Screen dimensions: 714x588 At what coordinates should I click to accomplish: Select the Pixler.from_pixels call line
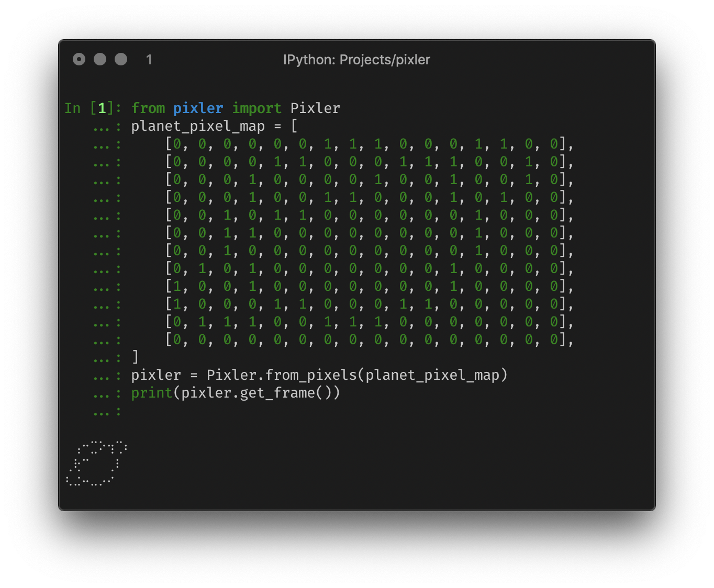coord(319,375)
